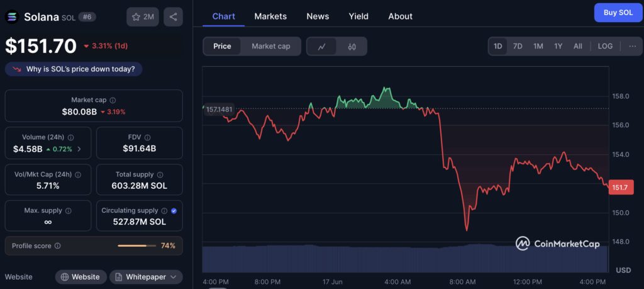Viewport: 644px width, 289px height.
Task: Switch to candlestick chart view icon
Action: click(352, 47)
